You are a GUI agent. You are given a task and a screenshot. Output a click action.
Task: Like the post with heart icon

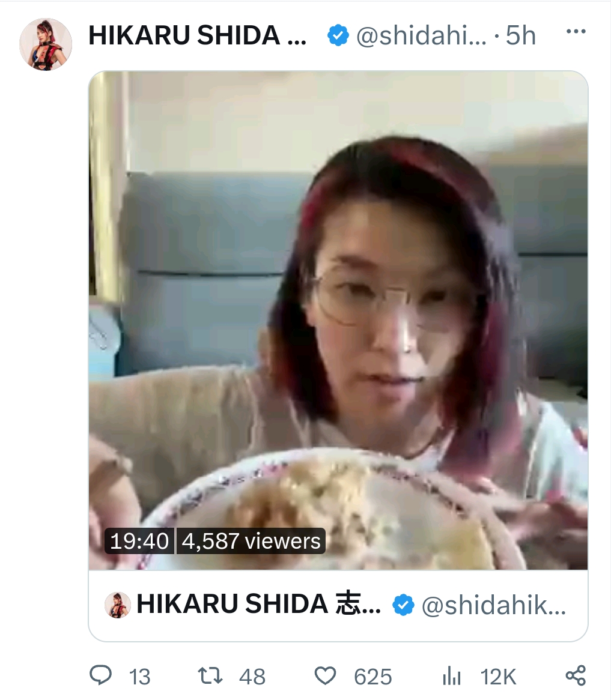[x=325, y=675]
